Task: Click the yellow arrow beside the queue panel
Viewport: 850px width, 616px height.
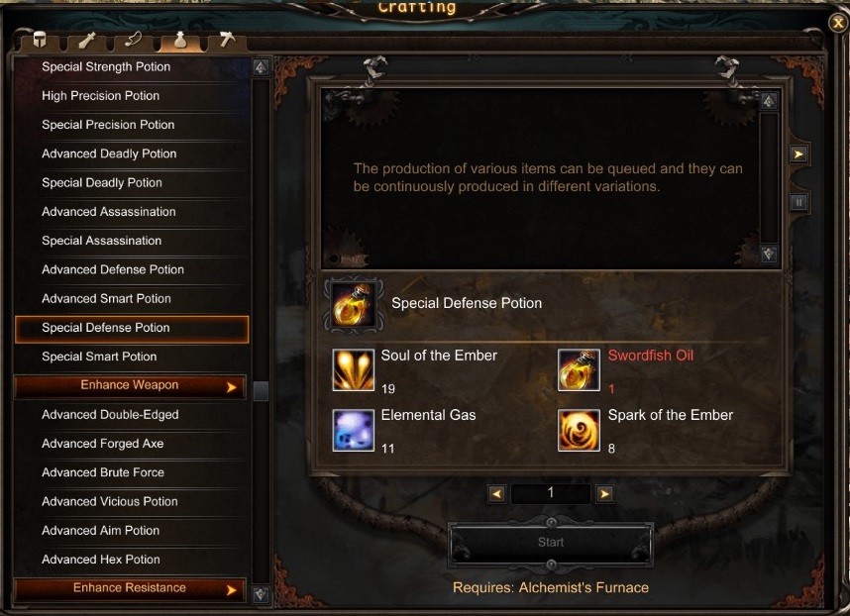Action: (x=798, y=154)
